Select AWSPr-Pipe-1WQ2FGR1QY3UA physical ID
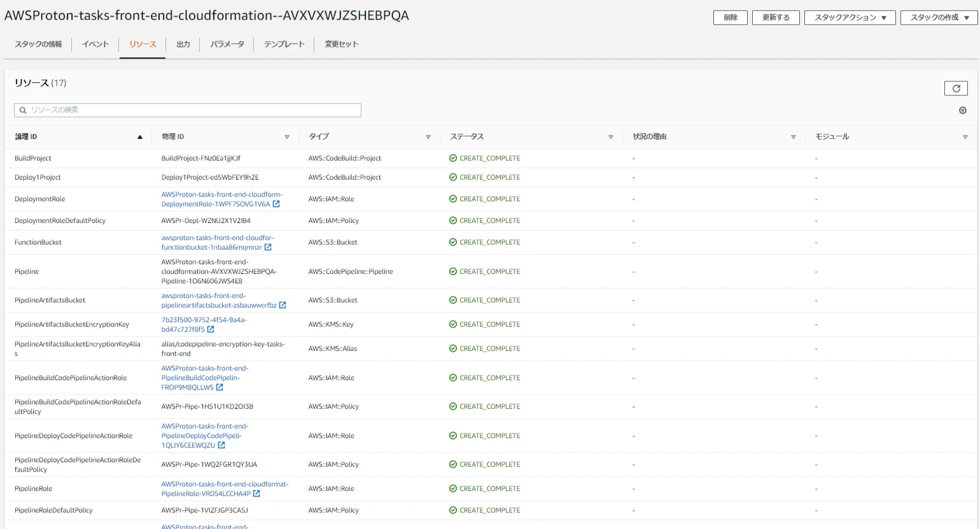 [x=209, y=465]
